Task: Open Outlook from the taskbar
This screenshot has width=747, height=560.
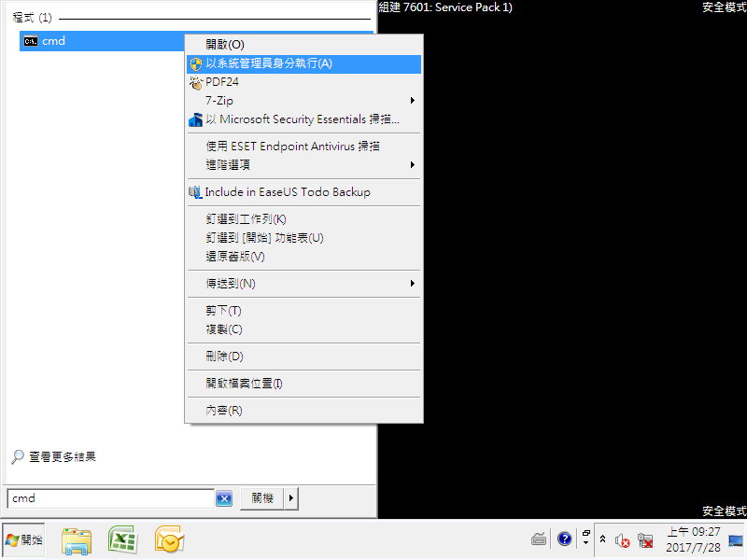Action: coord(169,539)
